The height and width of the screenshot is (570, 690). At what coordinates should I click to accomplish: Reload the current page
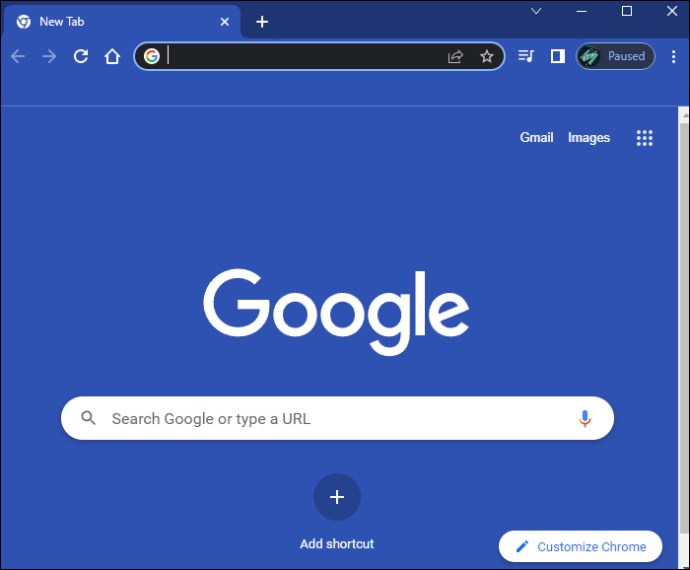[x=81, y=56]
